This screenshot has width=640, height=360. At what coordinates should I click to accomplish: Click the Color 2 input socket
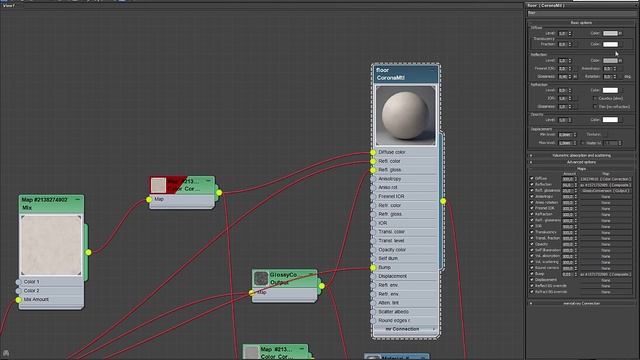(x=18, y=291)
